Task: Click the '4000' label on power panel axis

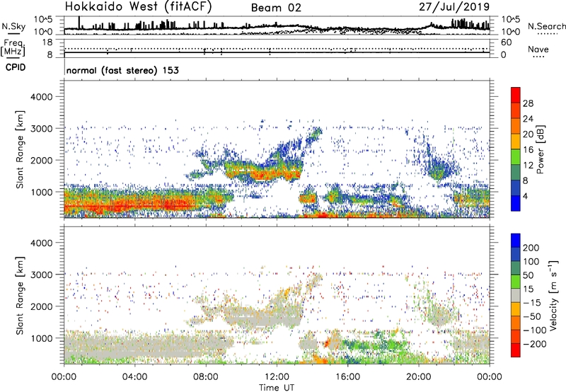Action: [42, 97]
